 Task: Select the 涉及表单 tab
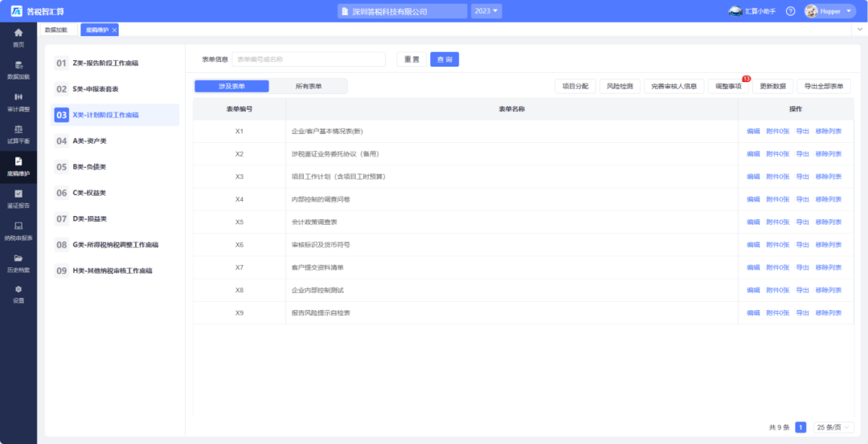click(x=231, y=86)
